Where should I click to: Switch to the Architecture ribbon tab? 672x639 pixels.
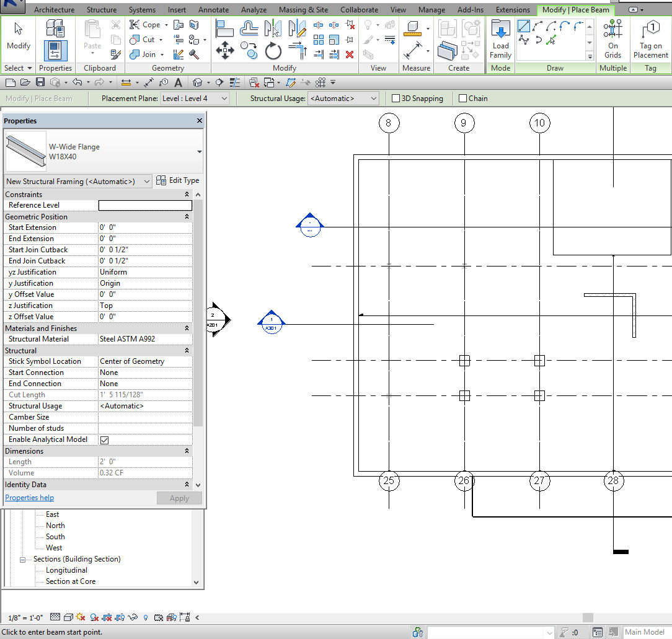coord(55,9)
